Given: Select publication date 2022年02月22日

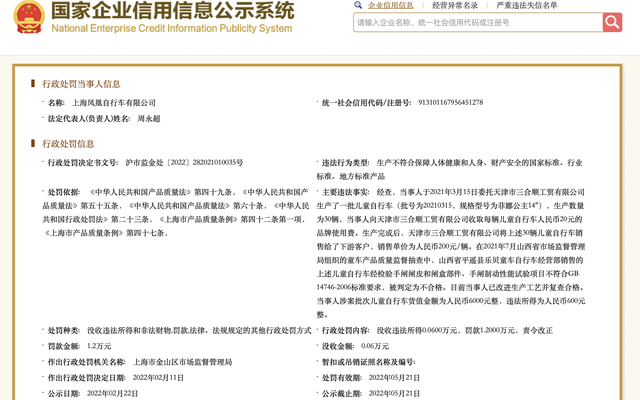Looking at the screenshot, I should pos(112,394).
